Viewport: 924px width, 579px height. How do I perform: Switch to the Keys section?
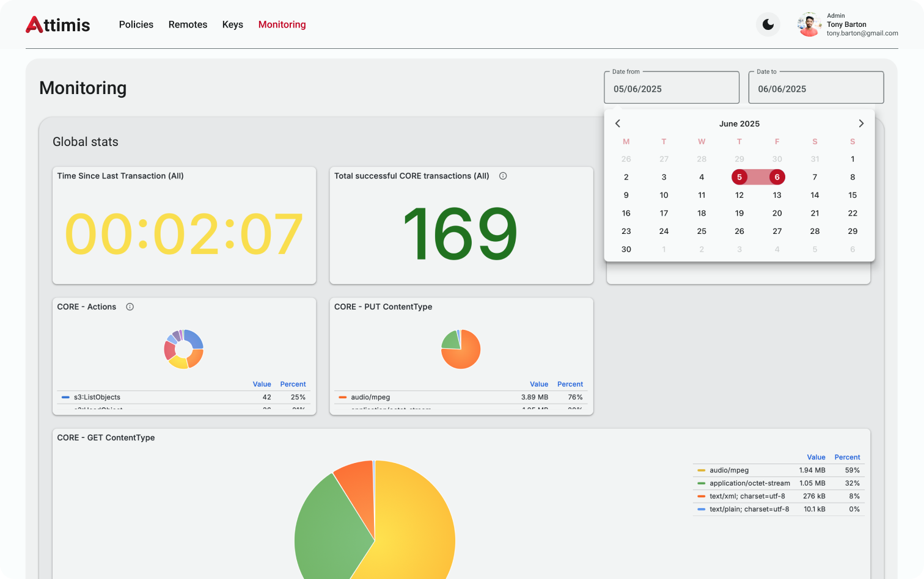click(232, 24)
